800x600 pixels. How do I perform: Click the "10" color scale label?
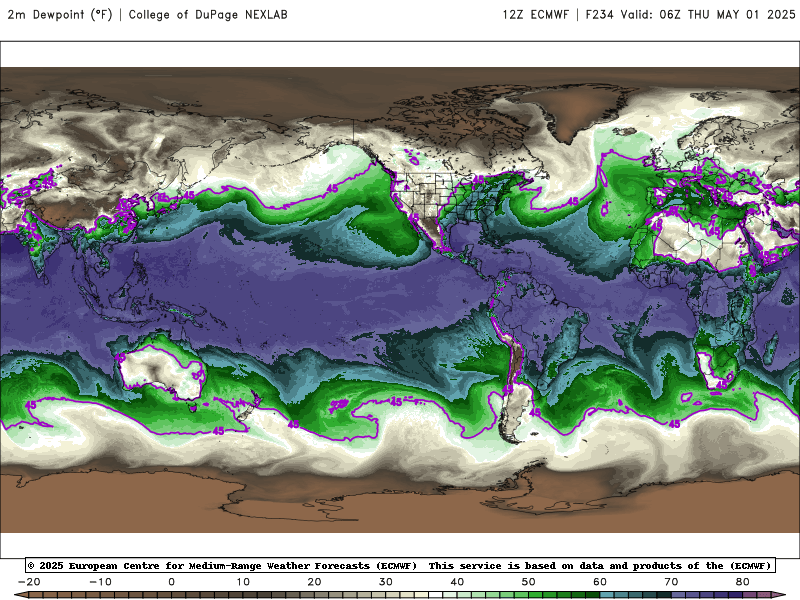243,582
